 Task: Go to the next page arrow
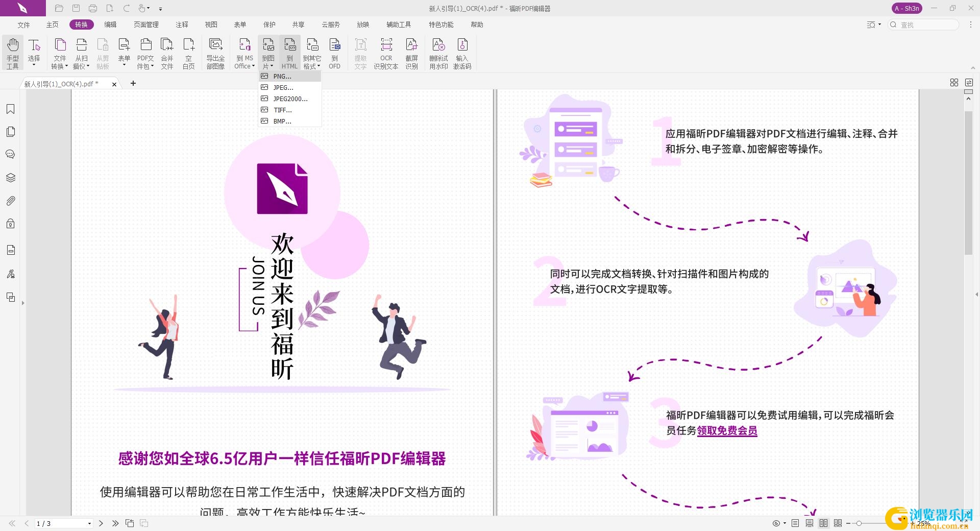101,523
